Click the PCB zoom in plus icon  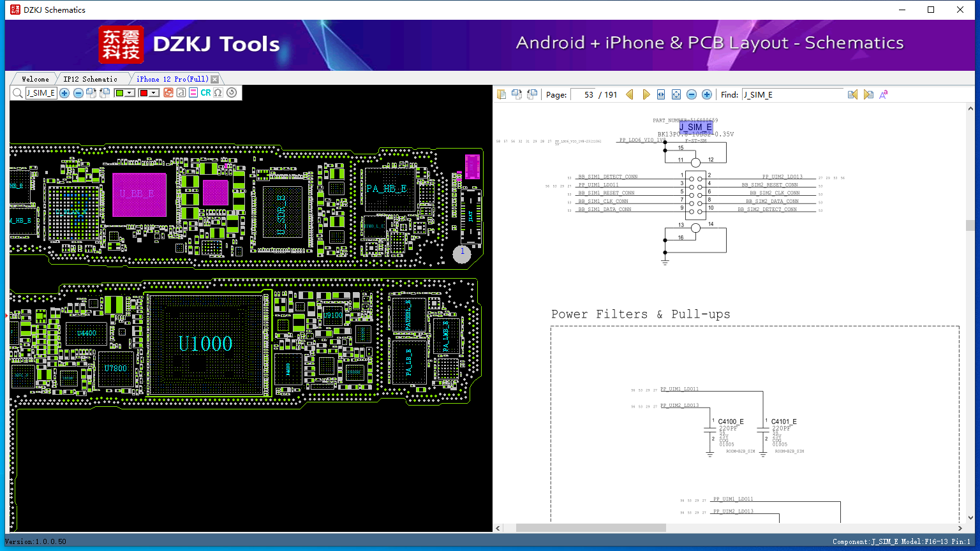click(64, 93)
